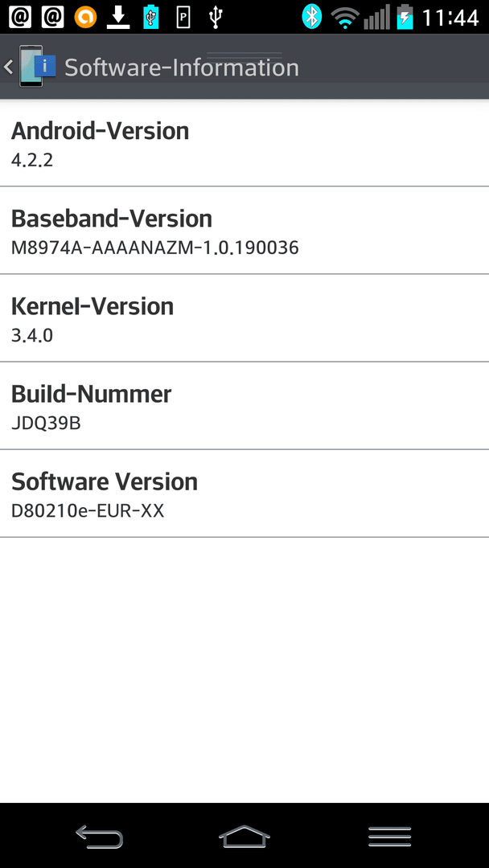The height and width of the screenshot is (868, 489).
Task: Open the second @ email notification icon
Action: (52, 17)
